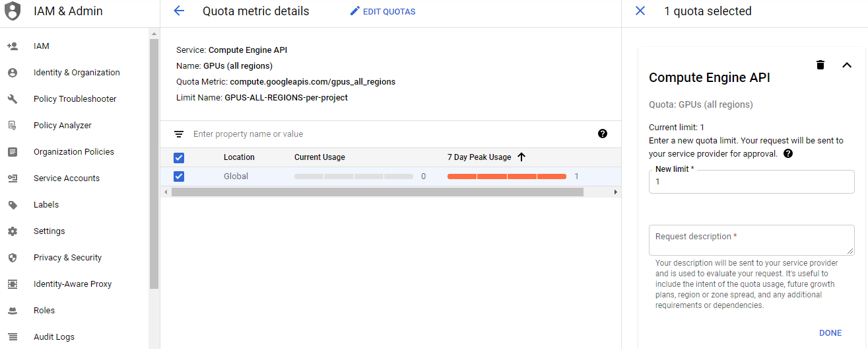
Task: Click the table horizontal scrollbar
Action: pyautogui.click(x=378, y=192)
